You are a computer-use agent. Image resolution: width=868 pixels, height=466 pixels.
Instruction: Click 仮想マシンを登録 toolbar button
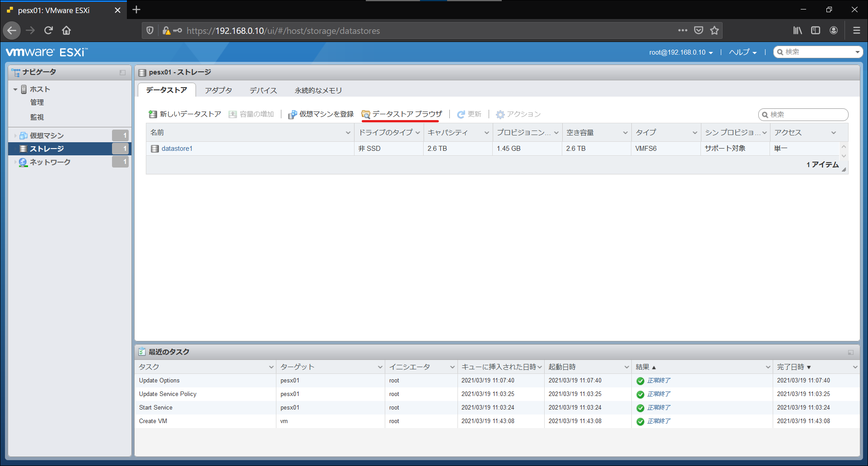coord(321,114)
